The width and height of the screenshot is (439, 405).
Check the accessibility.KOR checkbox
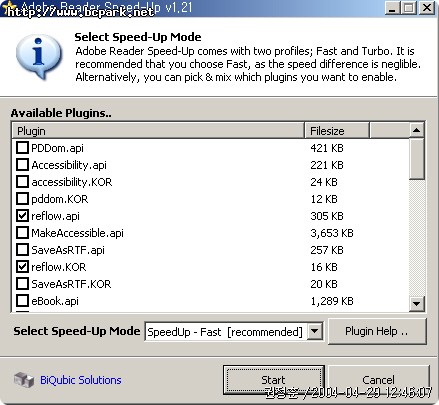(x=22, y=182)
